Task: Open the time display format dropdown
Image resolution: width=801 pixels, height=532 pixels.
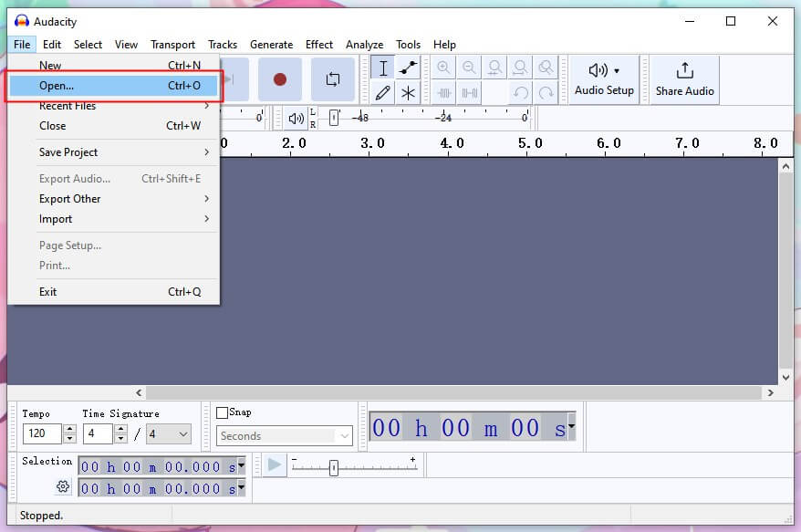Action: pos(572,426)
